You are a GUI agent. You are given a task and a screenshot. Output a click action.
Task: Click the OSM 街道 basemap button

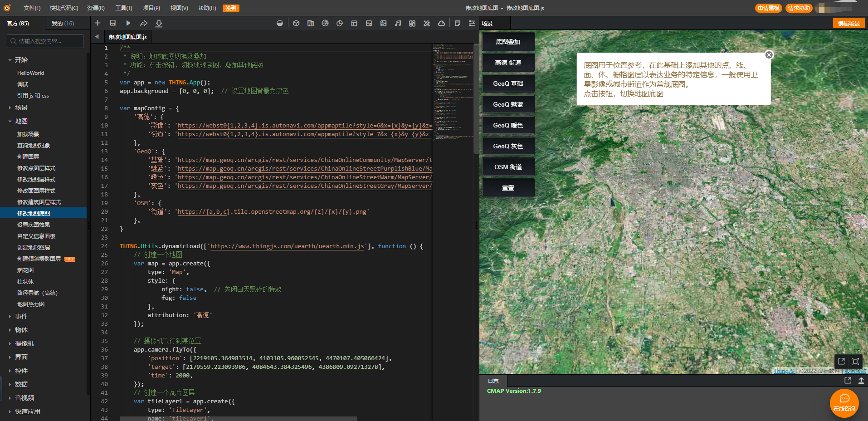pos(508,167)
